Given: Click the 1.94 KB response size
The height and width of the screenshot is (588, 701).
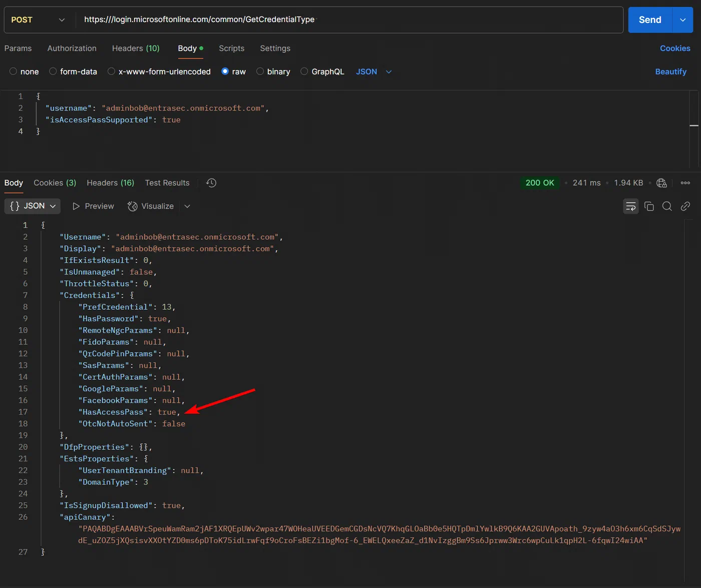Looking at the screenshot, I should click(628, 183).
